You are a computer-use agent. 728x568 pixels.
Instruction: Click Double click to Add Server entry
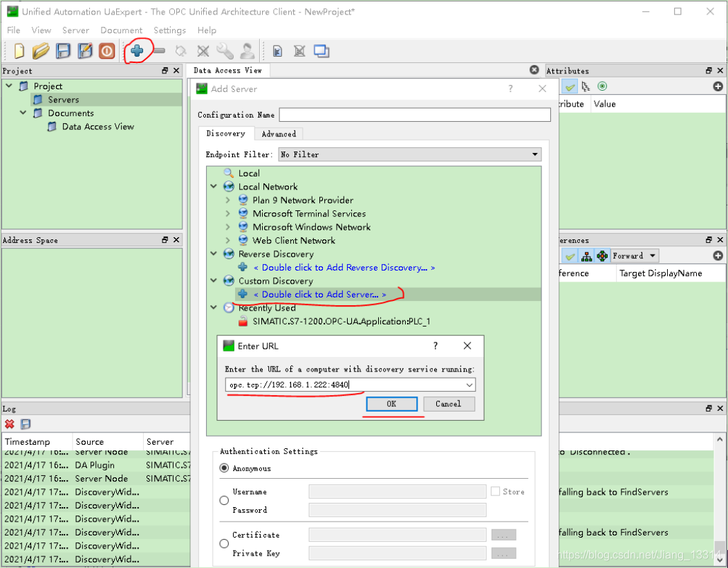click(x=319, y=295)
